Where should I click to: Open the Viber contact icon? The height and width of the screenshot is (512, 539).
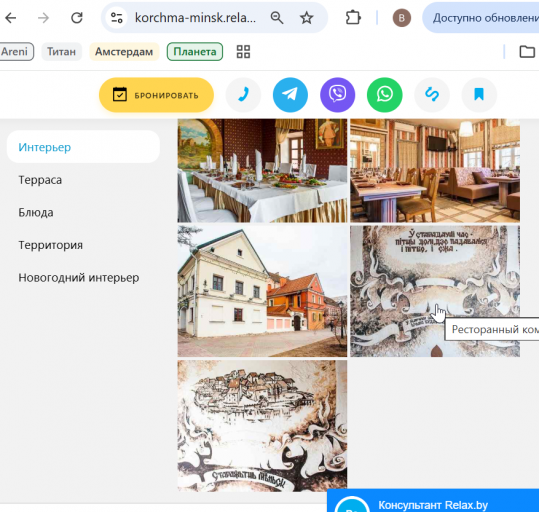pos(338,95)
